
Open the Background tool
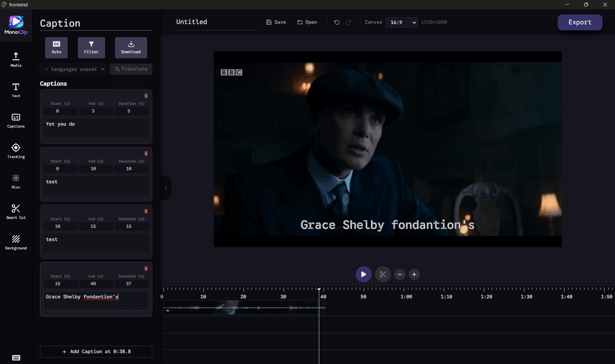(x=16, y=243)
